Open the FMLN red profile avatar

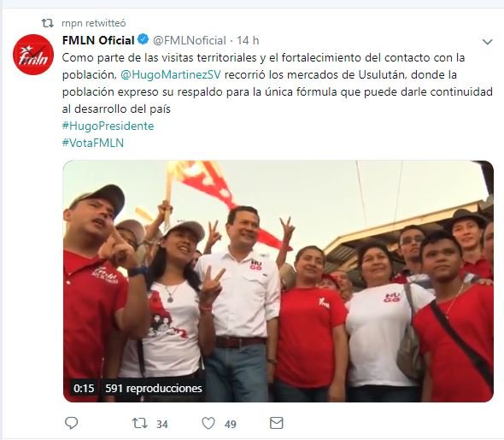(x=33, y=55)
